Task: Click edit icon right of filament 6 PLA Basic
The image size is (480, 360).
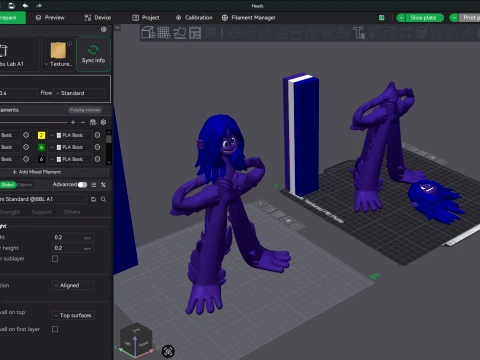Action: (x=97, y=159)
